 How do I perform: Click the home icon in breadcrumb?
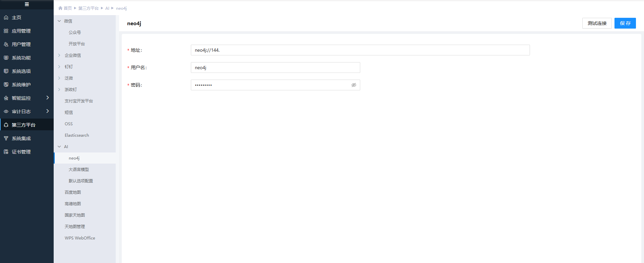(x=60, y=8)
